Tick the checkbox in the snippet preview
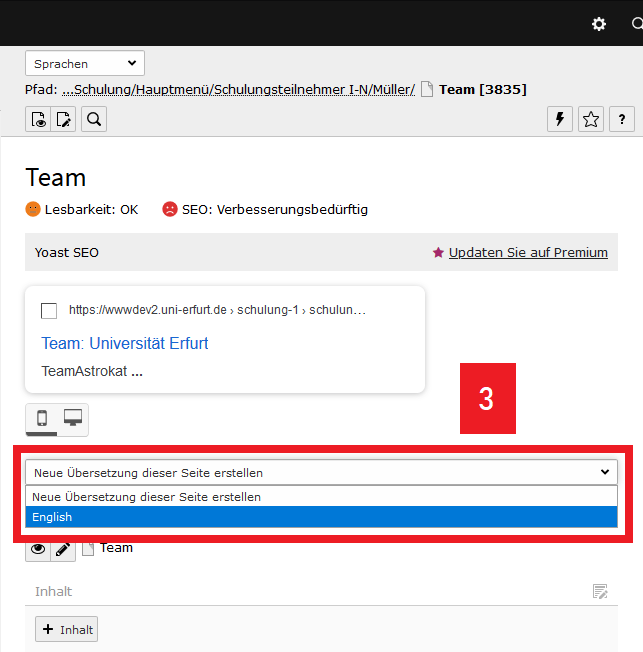 click(x=49, y=310)
